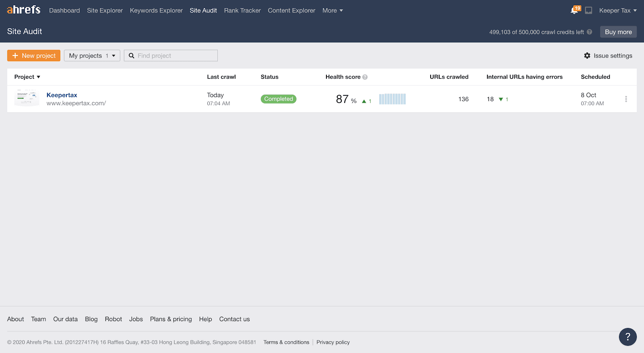The height and width of the screenshot is (353, 644).
Task: Open the More navigation dropdown
Action: [x=332, y=10]
